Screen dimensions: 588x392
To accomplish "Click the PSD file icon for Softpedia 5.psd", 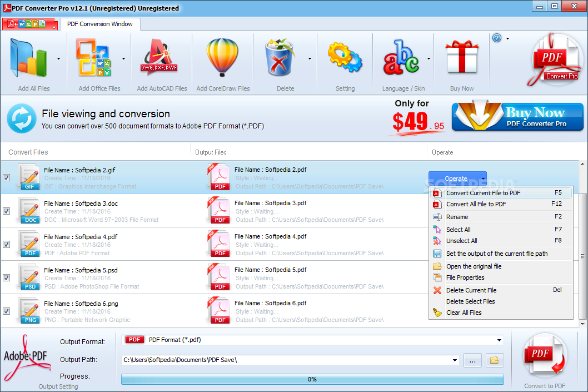I will click(x=29, y=277).
